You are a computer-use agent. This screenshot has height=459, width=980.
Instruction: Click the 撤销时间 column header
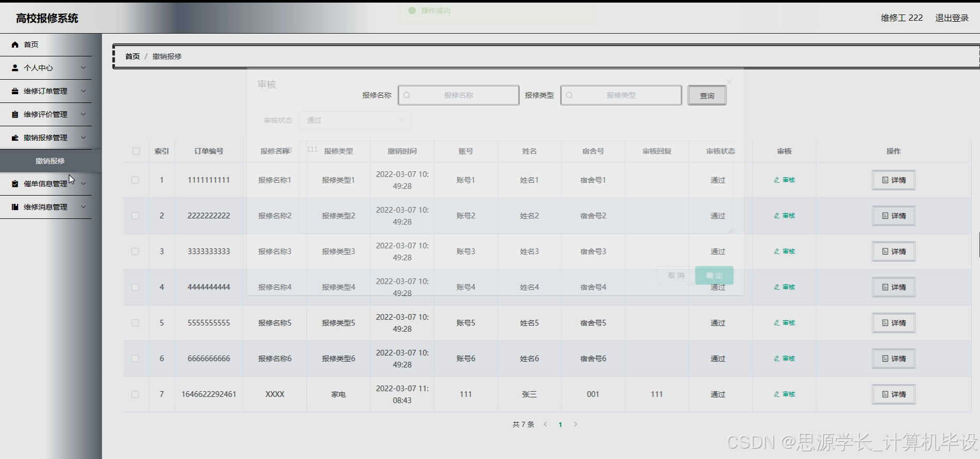point(402,151)
